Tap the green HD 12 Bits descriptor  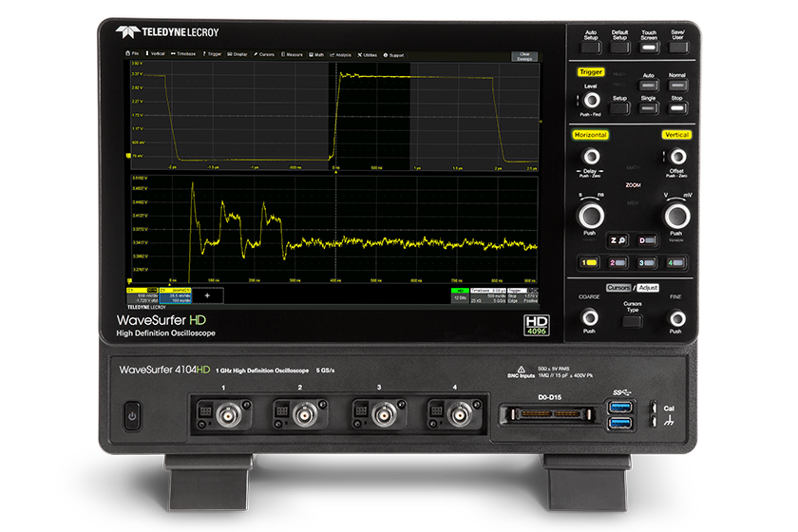[x=460, y=295]
